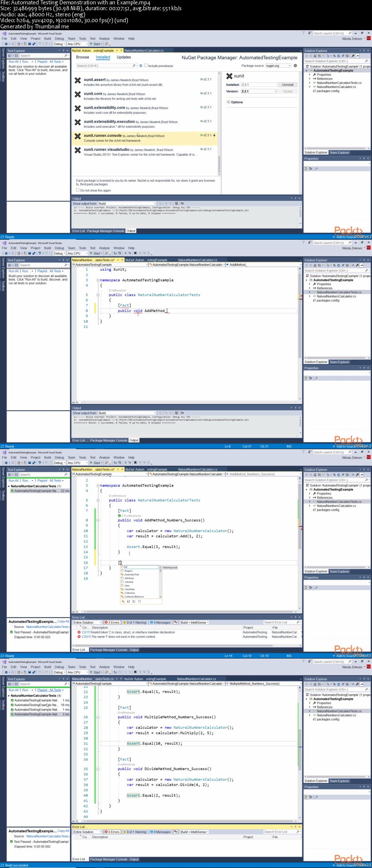This screenshot has height=868, width=372.
Task: Click Undo toolbar icon in NuGet frame
Action: click(40, 44)
